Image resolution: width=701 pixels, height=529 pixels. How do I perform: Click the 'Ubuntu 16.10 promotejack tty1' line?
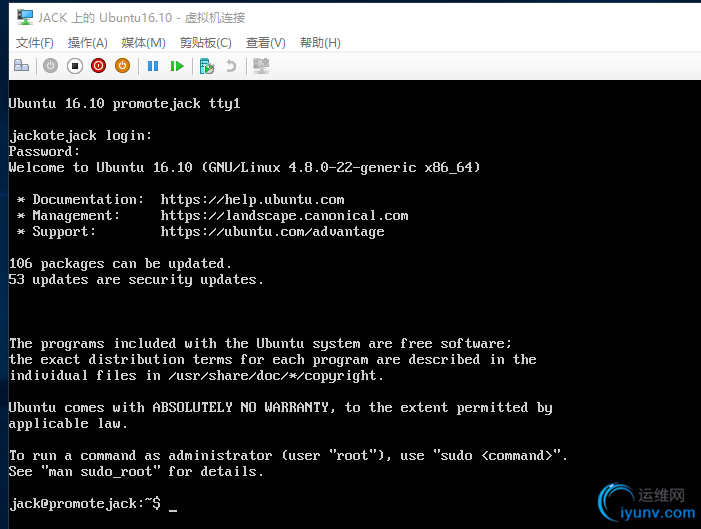click(125, 104)
